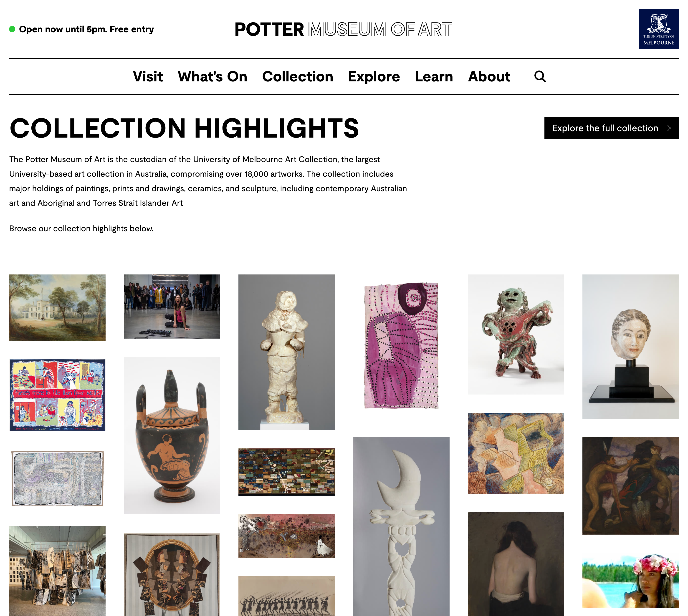Open the Visit menu
The height and width of the screenshot is (616, 688).
[148, 76]
